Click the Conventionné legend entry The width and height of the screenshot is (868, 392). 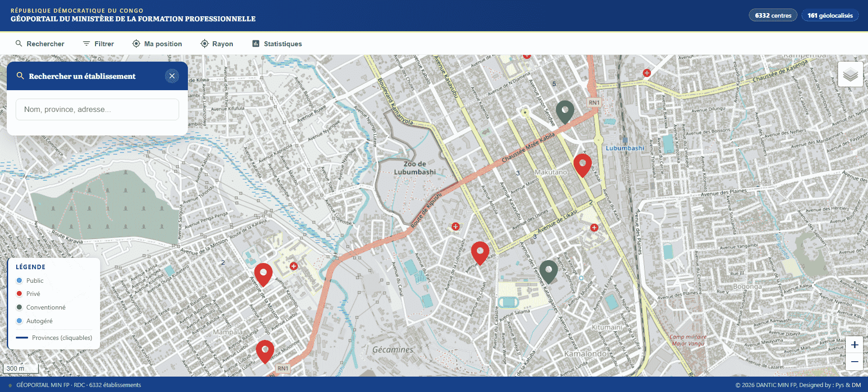click(x=41, y=307)
